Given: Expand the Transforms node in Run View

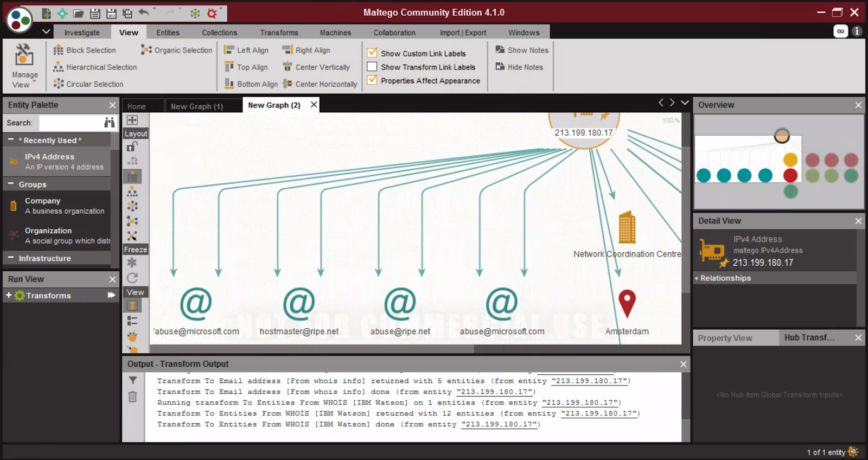Looking at the screenshot, I should [9, 295].
